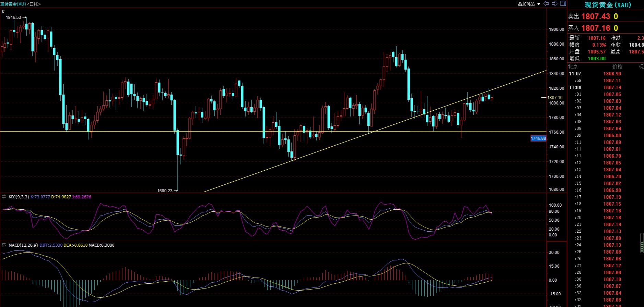Click the K:73.0777 value
The width and height of the screenshot is (644, 307).
[40, 197]
